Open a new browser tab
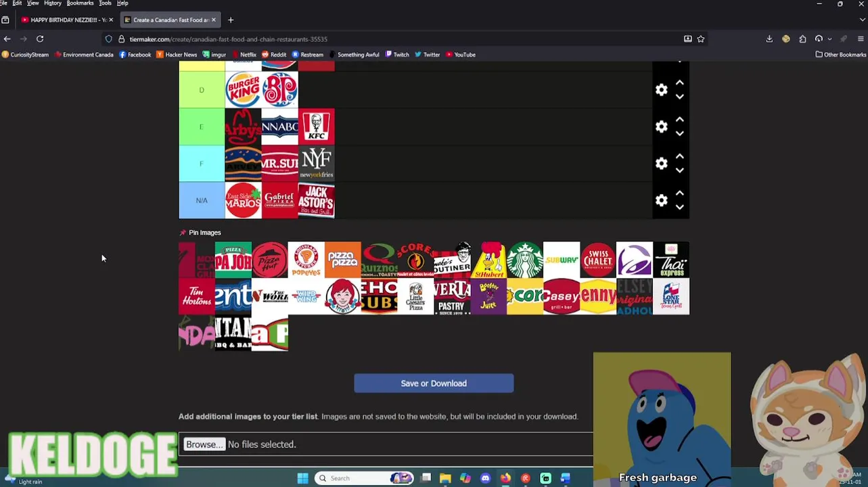868x487 pixels. 231,20
